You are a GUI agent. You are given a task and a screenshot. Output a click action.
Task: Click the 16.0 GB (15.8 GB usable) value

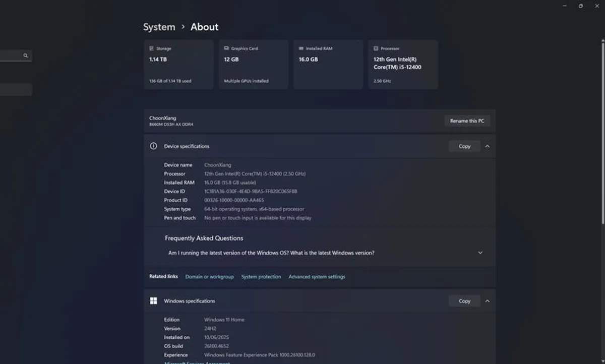[230, 183]
